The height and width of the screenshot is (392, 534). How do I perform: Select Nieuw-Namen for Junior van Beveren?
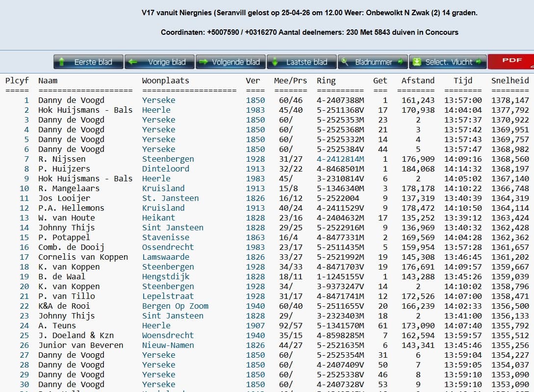168,345
